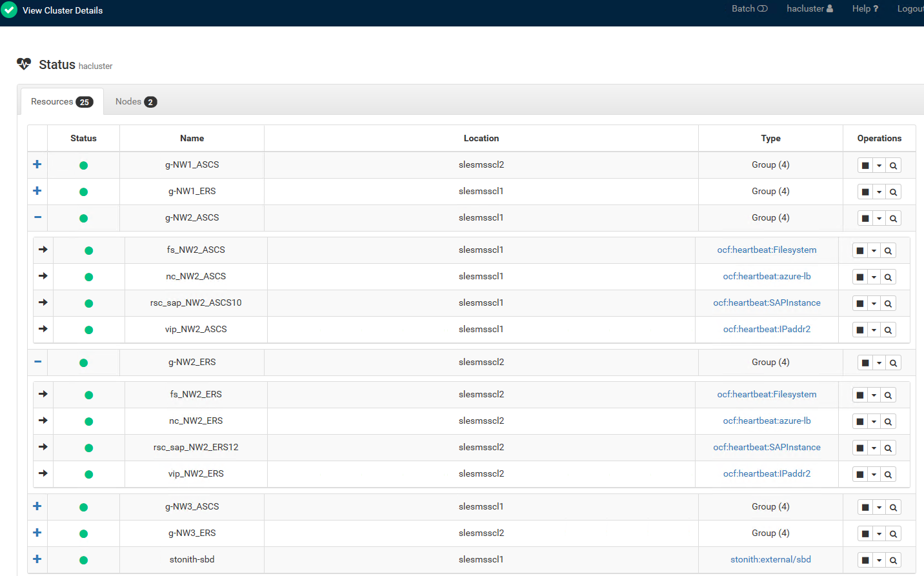Switch to the Resources tab

coord(62,102)
